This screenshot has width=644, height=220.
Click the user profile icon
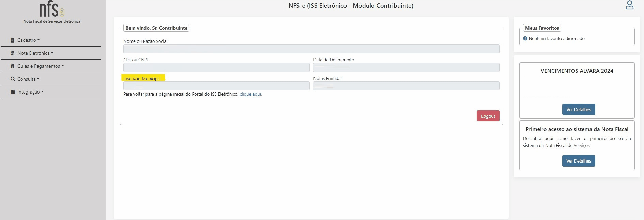(629, 5)
